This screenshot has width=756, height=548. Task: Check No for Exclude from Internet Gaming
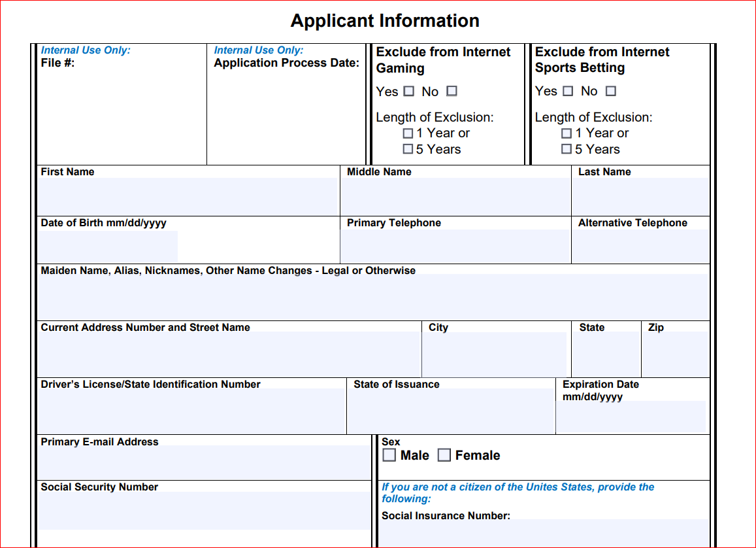click(451, 92)
